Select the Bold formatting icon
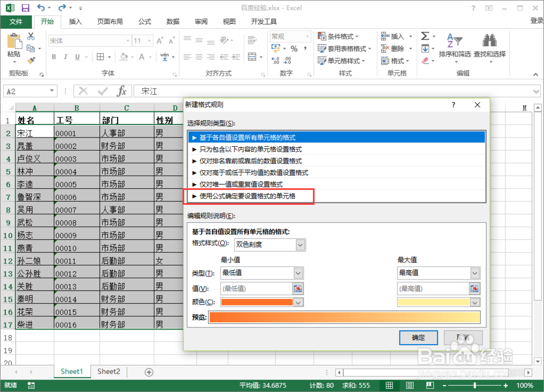The width and height of the screenshot is (544, 392). (53, 57)
